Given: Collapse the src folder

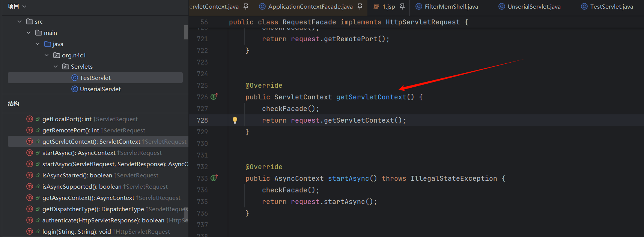Looking at the screenshot, I should [x=20, y=21].
